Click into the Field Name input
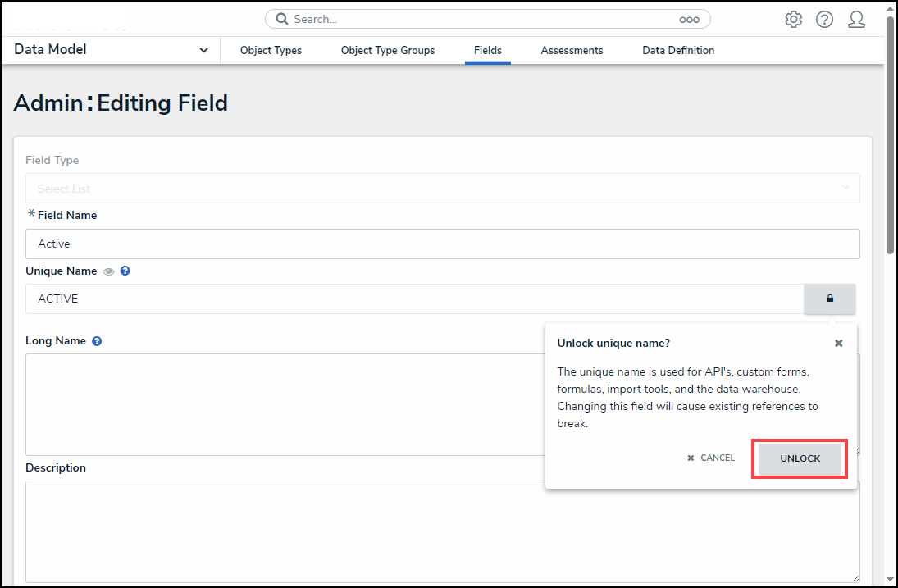Screen dimensions: 898x588 (442, 244)
